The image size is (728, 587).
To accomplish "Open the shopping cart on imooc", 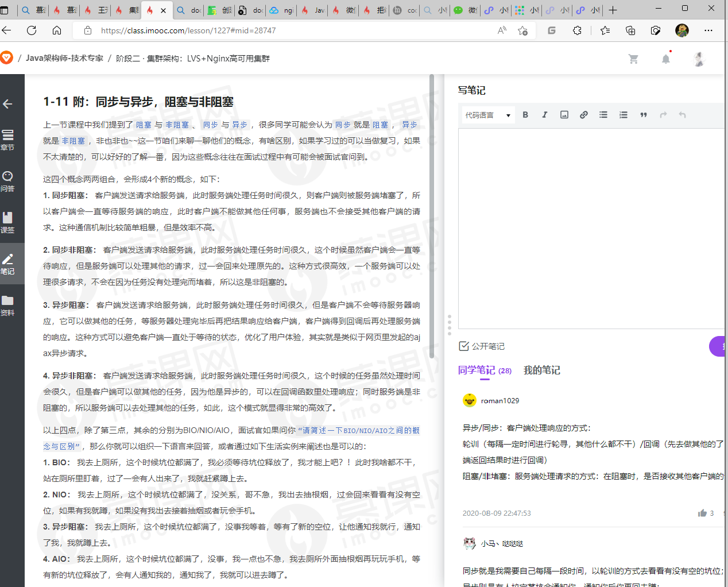I will tap(633, 58).
